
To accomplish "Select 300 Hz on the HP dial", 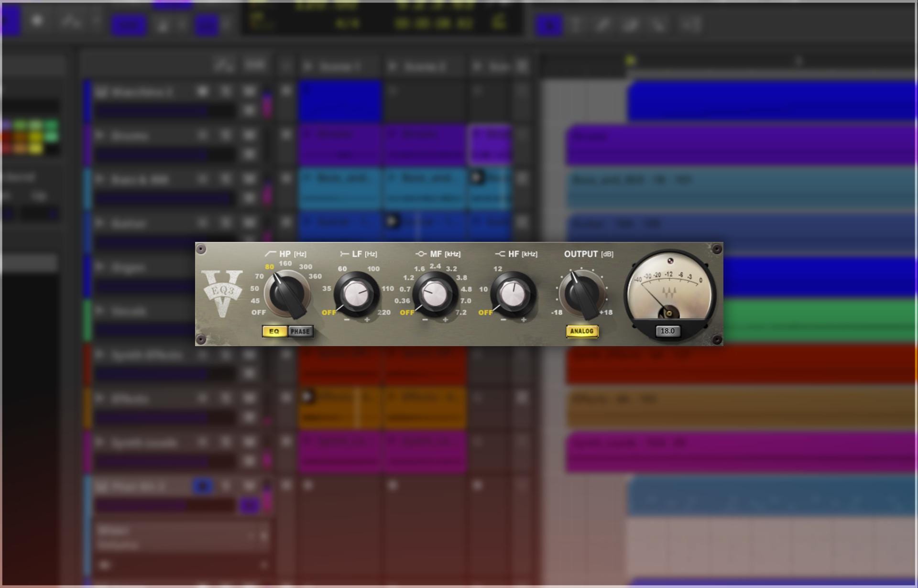I will [306, 267].
